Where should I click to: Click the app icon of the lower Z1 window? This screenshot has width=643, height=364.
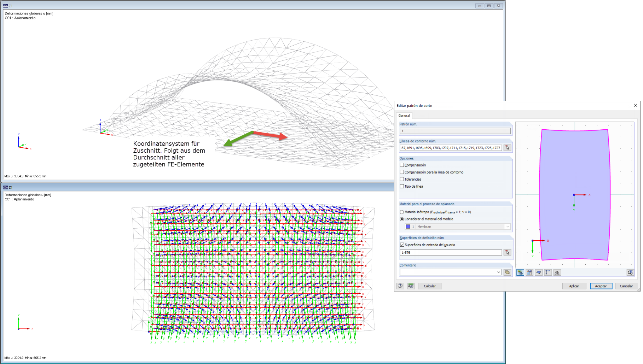click(5, 187)
